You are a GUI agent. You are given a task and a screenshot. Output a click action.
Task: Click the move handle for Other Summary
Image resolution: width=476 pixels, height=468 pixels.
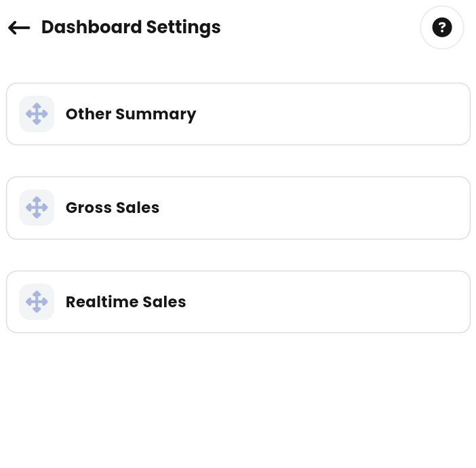pyautogui.click(x=37, y=114)
